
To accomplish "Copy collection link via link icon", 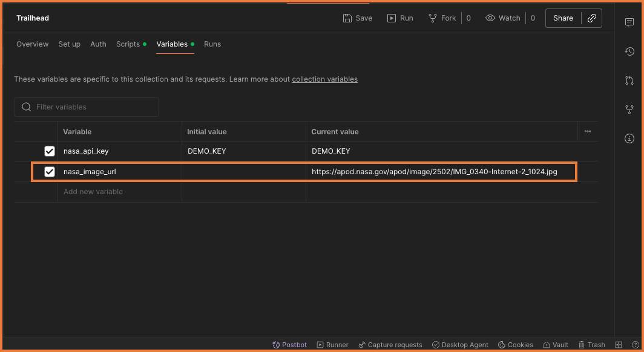I will tap(592, 18).
